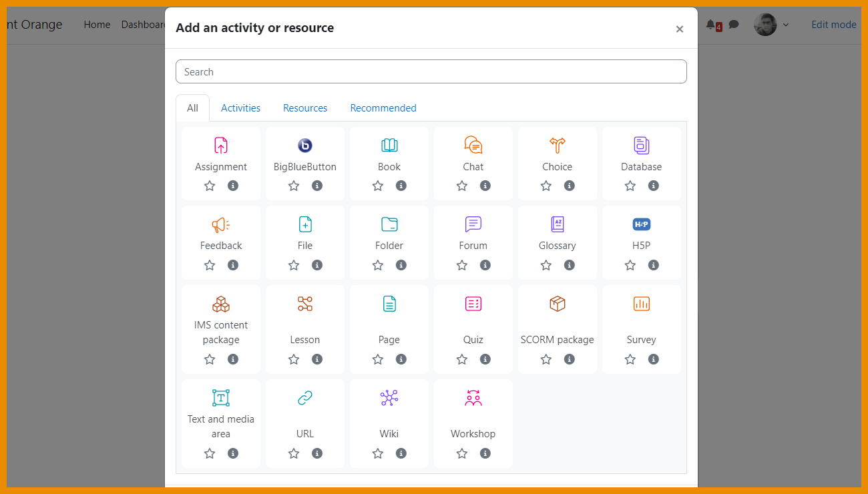This screenshot has width=868, height=494.
Task: Show info for the Database activity
Action: (x=654, y=186)
